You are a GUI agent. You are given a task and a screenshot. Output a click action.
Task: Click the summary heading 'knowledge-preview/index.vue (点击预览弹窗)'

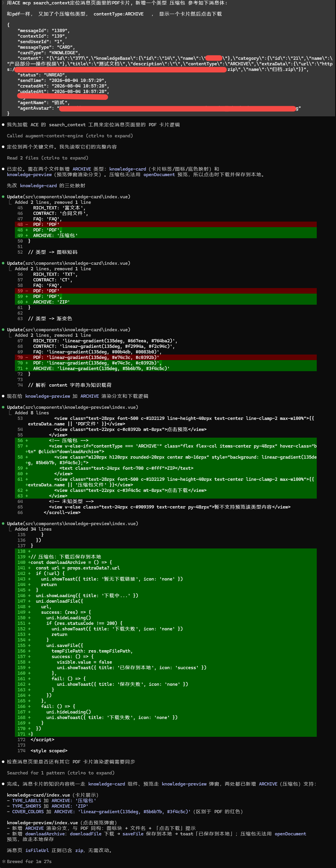[x=62, y=823]
